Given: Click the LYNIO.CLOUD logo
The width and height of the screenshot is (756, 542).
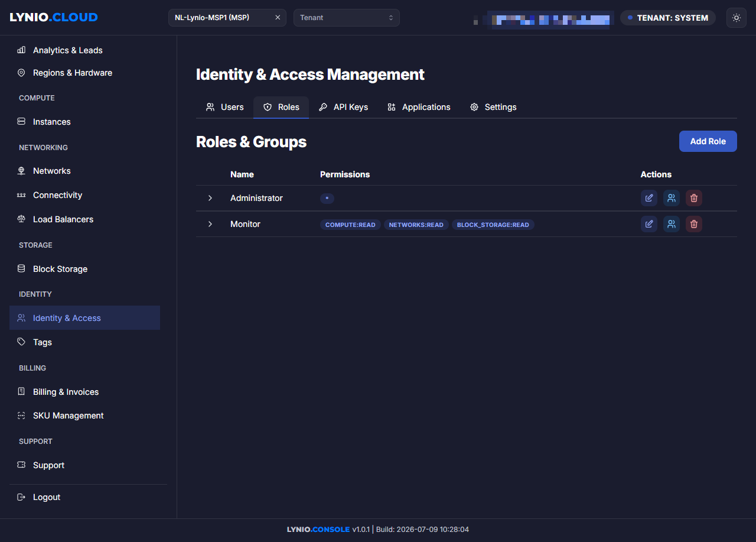Looking at the screenshot, I should [x=54, y=17].
